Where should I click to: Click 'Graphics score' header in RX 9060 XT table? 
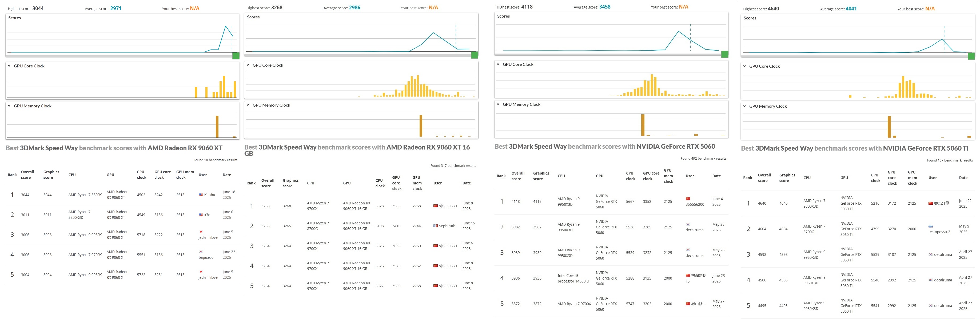point(51,175)
